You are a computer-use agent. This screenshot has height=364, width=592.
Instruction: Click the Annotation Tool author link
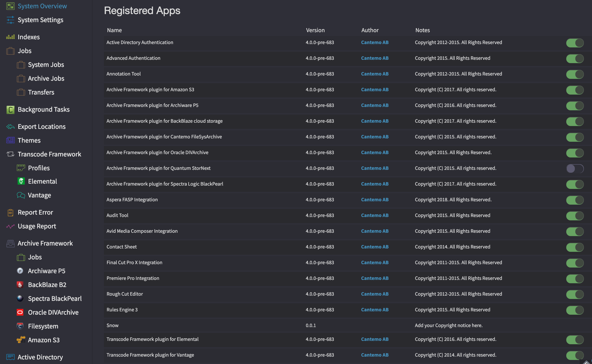pos(375,74)
